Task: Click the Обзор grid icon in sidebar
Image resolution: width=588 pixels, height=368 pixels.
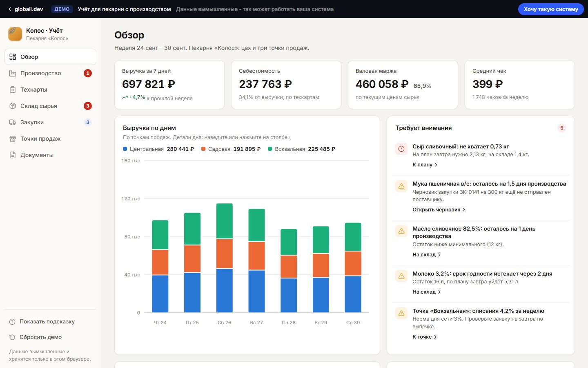Action: pos(13,57)
